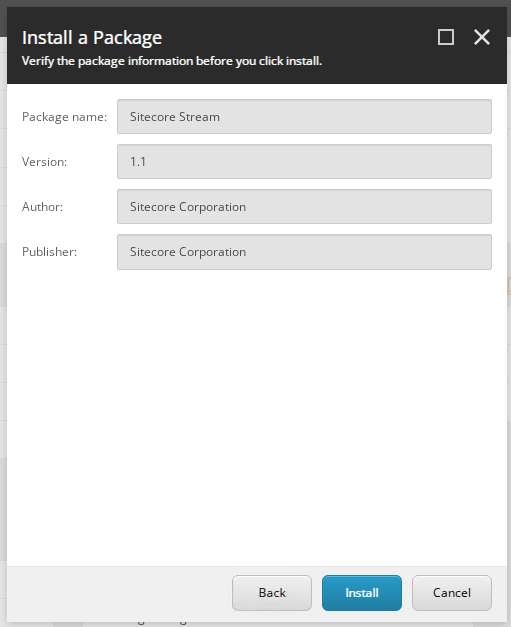
Task: Click the 'Sitecore Stream' text in Package name
Action: (x=175, y=117)
